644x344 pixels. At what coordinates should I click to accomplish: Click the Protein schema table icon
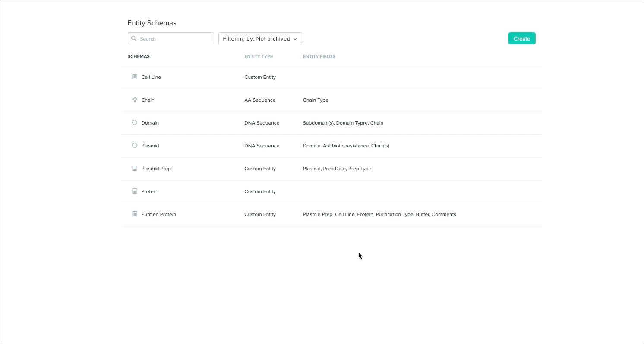[x=135, y=191]
